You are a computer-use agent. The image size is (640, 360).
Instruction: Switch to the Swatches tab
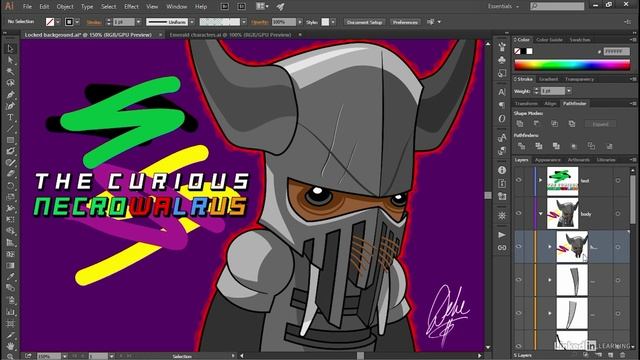[x=580, y=40]
